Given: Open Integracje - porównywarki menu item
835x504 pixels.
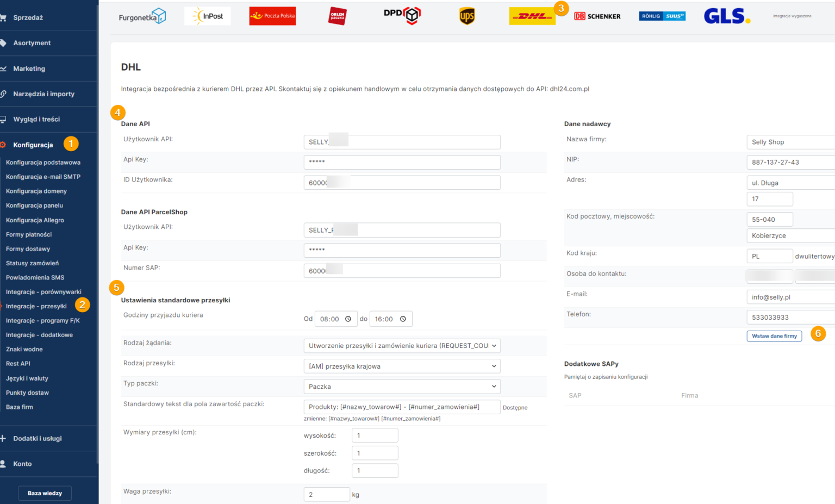Looking at the screenshot, I should (43, 291).
